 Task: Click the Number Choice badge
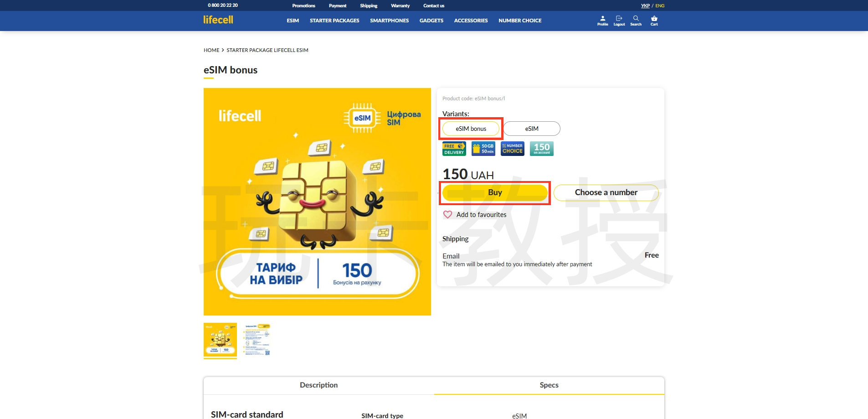512,149
